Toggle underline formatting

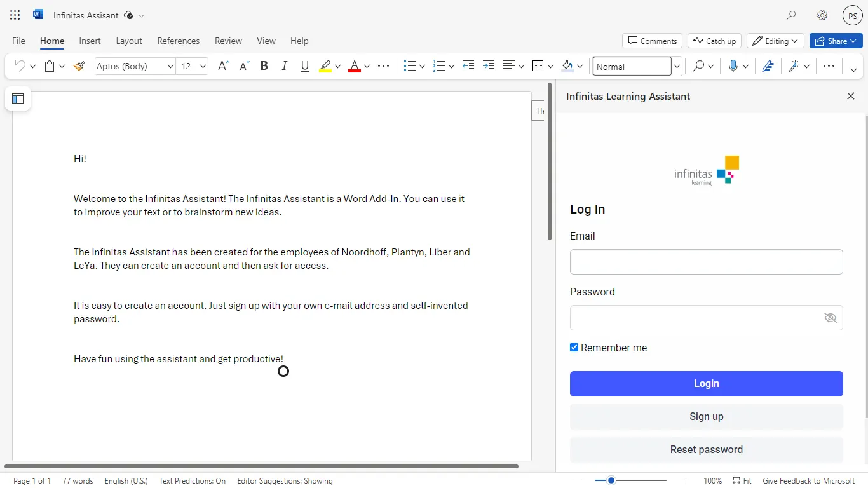click(305, 65)
